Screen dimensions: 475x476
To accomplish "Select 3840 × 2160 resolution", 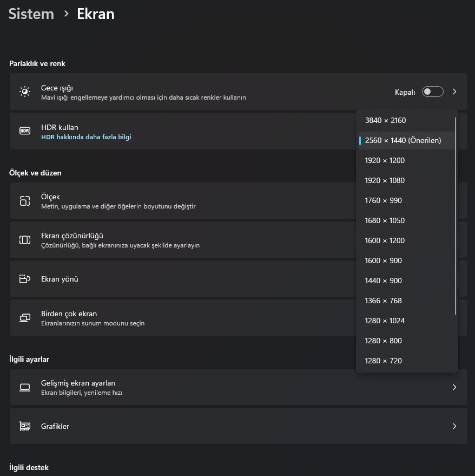I will (x=385, y=120).
